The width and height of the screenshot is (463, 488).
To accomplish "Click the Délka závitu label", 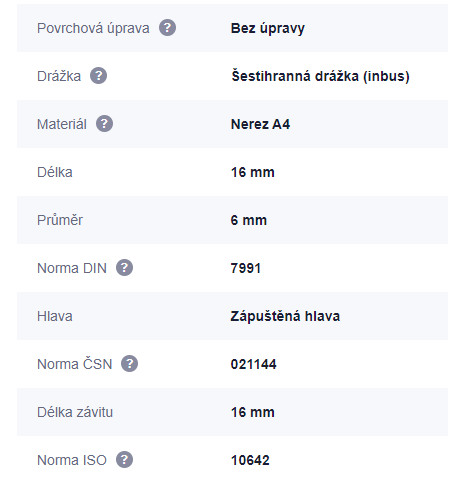I will (75, 412).
